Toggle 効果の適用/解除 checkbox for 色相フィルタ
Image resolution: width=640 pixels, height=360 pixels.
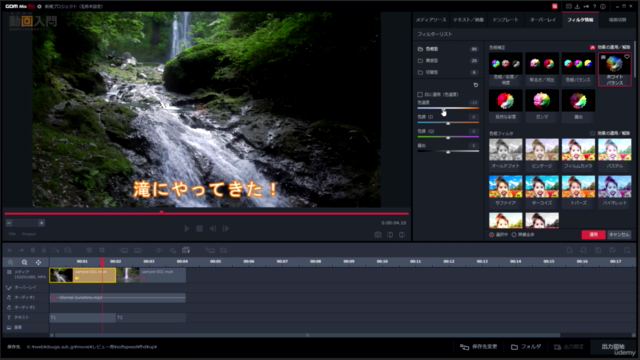click(592, 133)
